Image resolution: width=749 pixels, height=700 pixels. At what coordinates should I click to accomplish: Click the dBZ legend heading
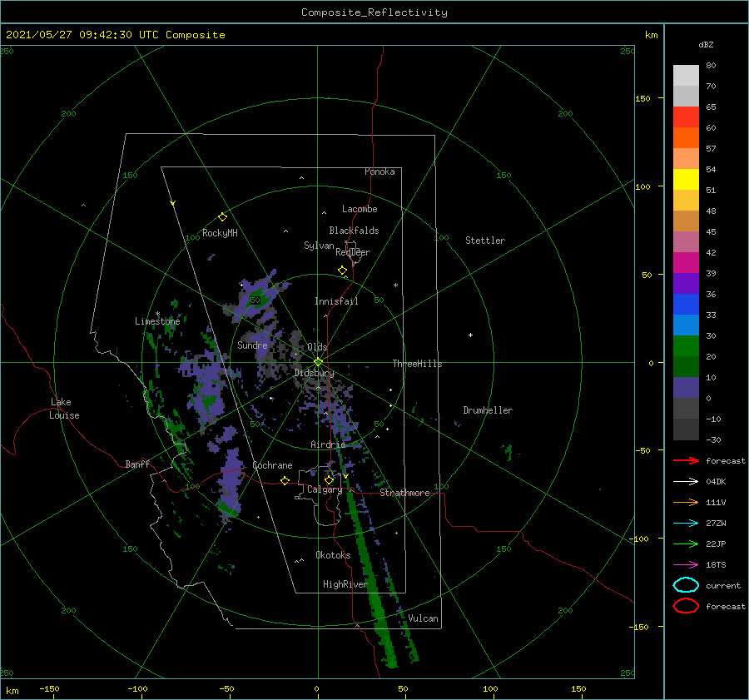[706, 44]
